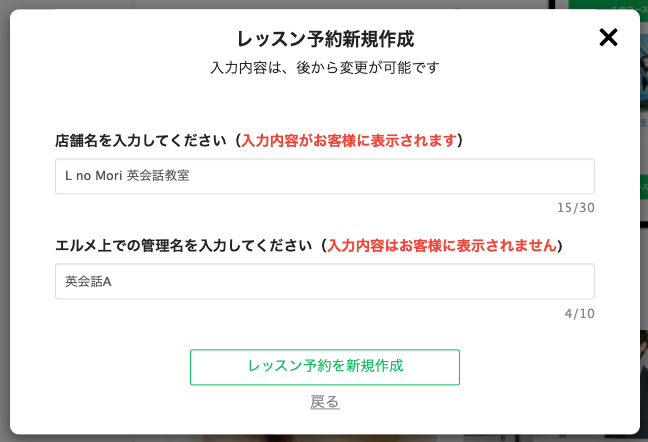Screen dimensions: 648x442
Task: Click the text 英会話A in management field
Action: click(x=88, y=281)
